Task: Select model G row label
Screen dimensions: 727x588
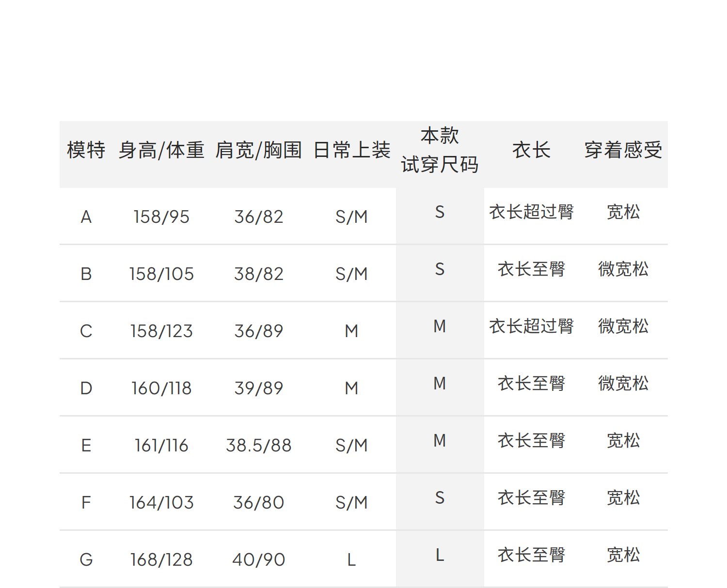Action: [x=86, y=559]
